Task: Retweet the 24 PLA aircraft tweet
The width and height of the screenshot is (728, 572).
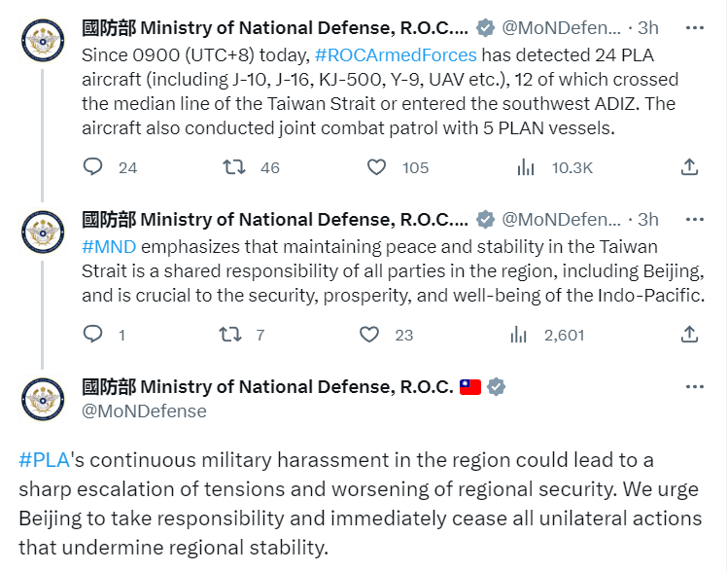Action: 233,167
